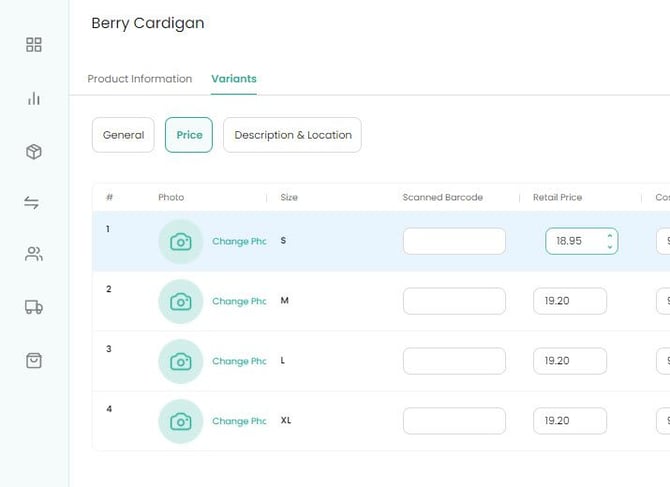Open the dashboard grid icon in sidebar

34,45
